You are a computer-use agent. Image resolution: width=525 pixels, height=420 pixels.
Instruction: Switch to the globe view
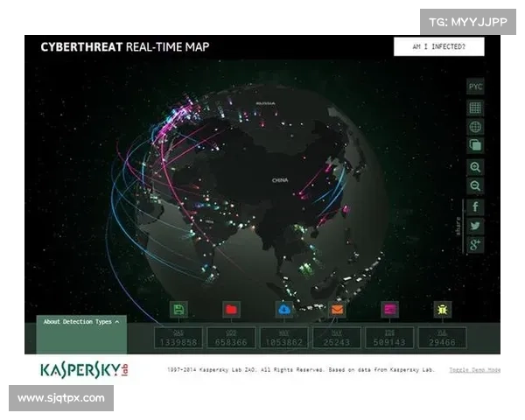[x=475, y=127]
